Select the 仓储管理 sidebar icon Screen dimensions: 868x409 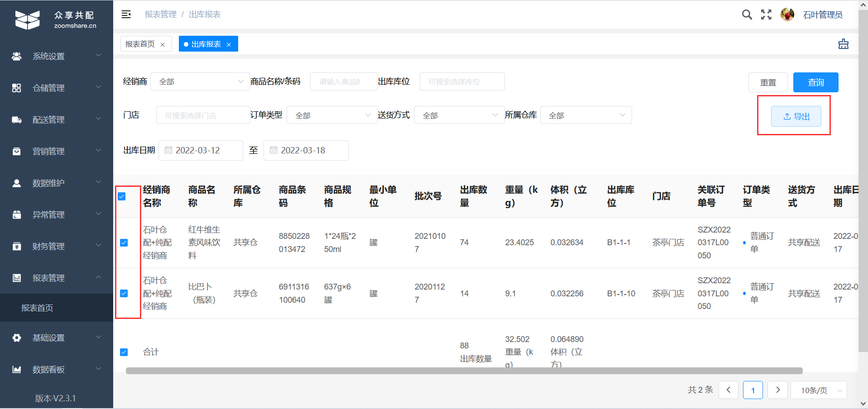(17, 88)
